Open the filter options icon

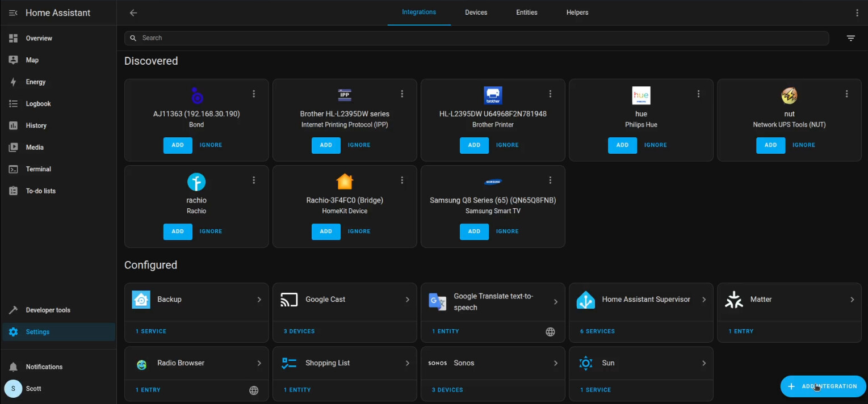point(850,38)
